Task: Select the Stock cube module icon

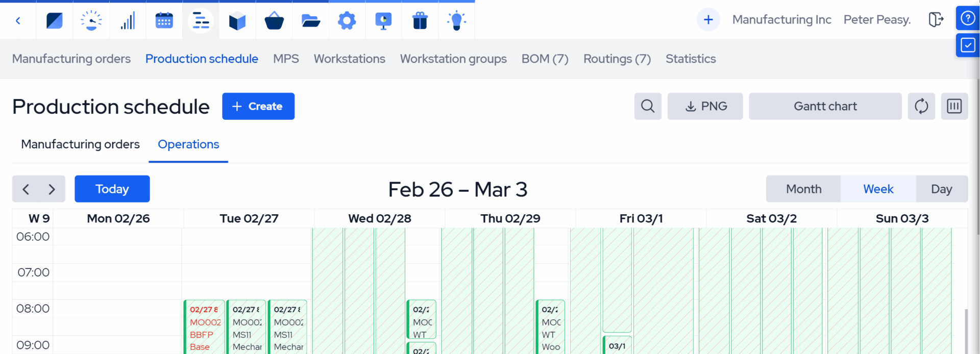Action: pos(237,20)
